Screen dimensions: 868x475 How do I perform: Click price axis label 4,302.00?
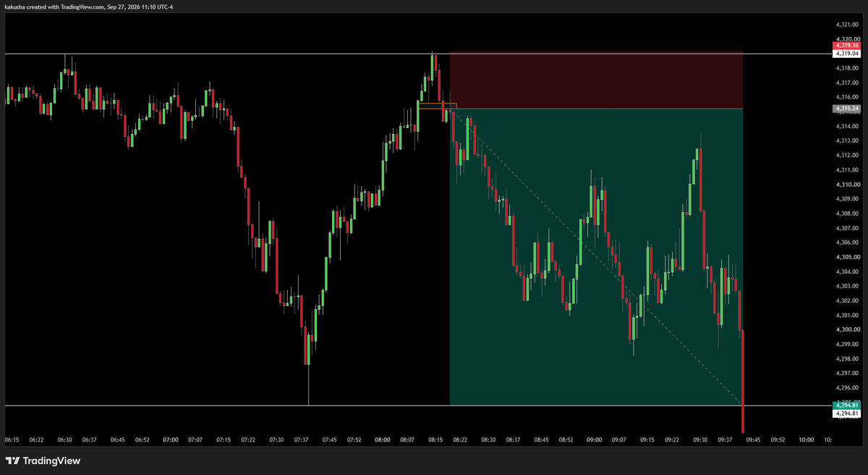[846, 300]
